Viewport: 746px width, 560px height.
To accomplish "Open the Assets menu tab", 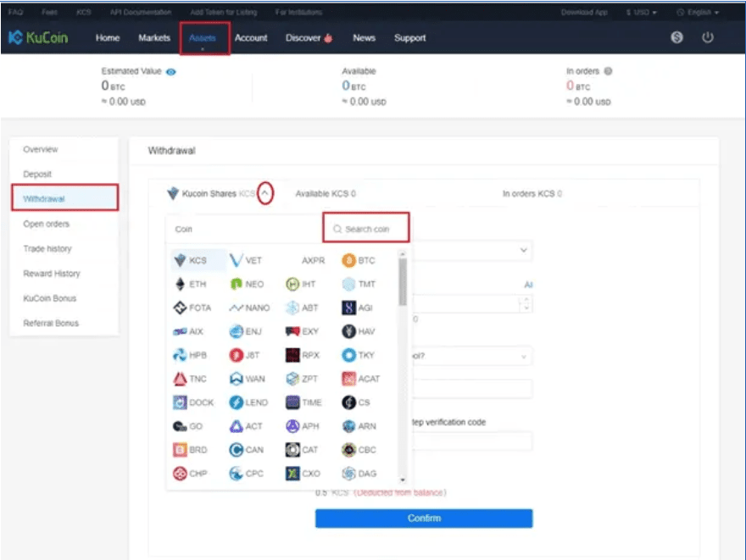I will [203, 38].
